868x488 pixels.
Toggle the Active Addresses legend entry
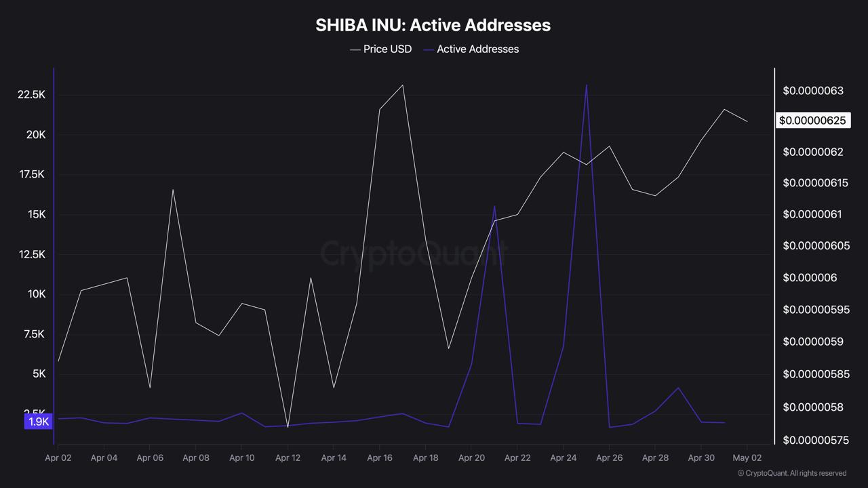click(x=471, y=49)
